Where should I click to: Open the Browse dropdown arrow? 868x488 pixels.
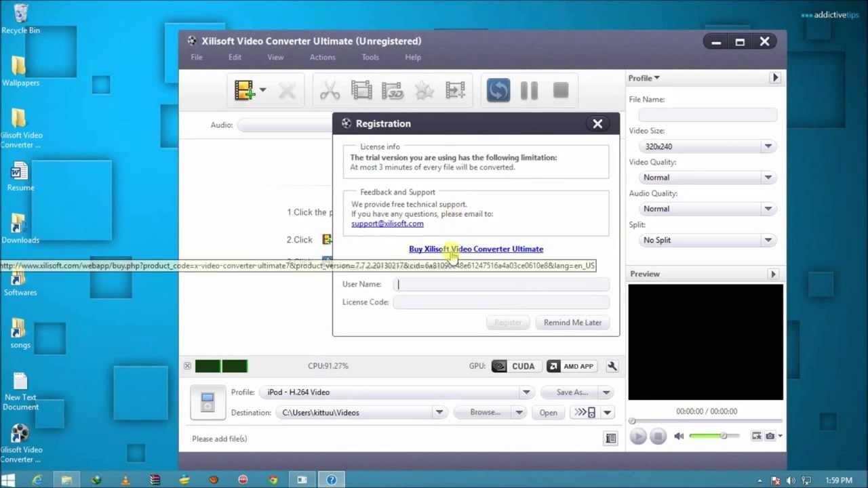point(519,413)
